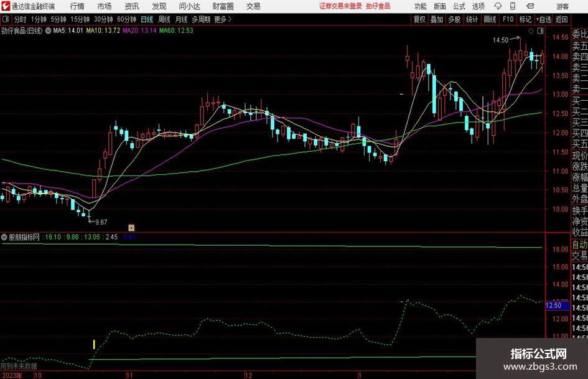Open the 发现 menu
The image size is (588, 379).
point(159,6)
